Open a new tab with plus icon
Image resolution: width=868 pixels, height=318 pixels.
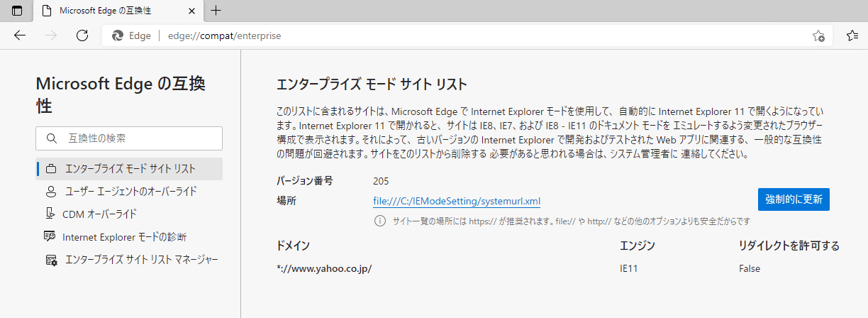coord(216,11)
